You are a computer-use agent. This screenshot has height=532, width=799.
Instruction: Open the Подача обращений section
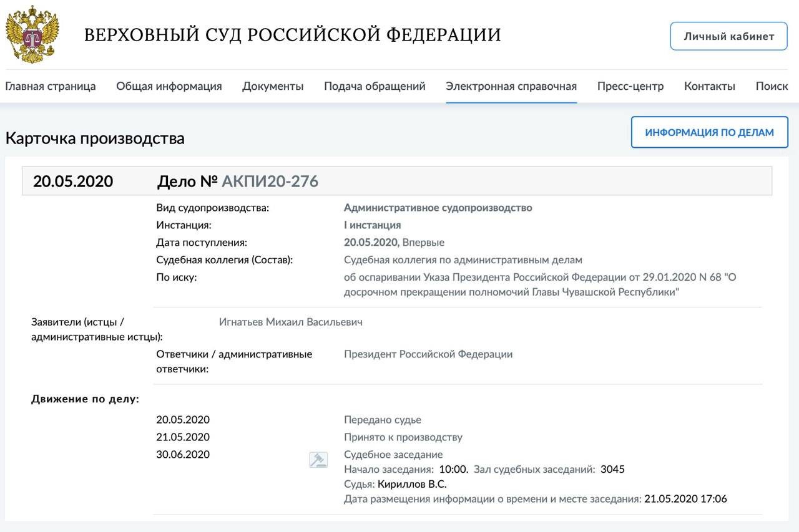tap(375, 86)
